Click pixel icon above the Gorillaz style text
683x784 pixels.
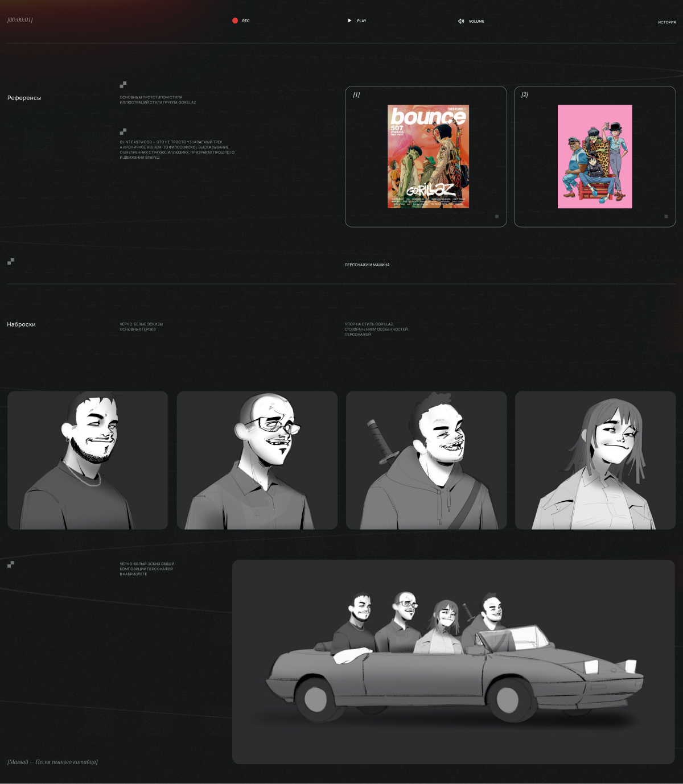tap(123, 85)
